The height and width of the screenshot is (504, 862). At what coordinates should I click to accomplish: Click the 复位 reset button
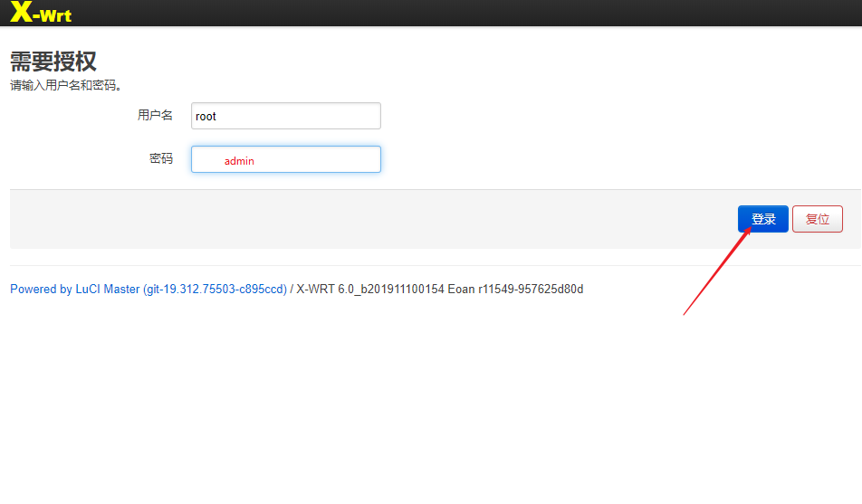coord(818,219)
